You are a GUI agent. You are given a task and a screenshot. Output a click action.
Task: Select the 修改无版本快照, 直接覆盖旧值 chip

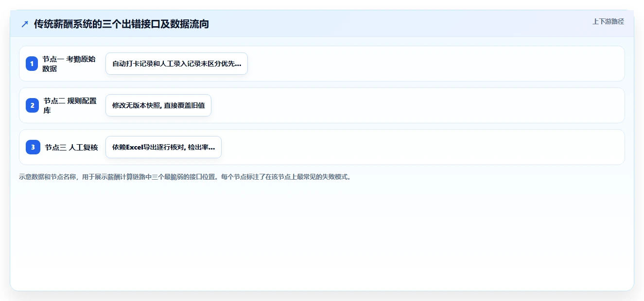[158, 105]
